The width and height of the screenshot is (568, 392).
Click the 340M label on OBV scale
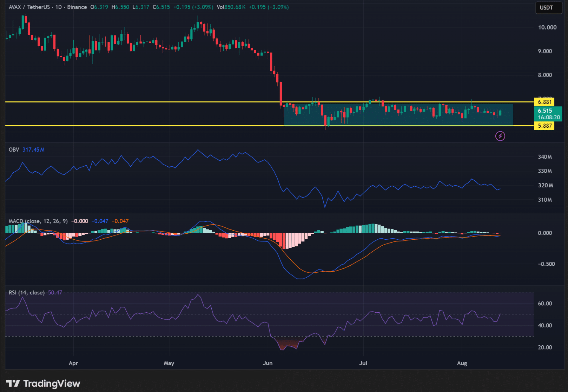point(545,157)
